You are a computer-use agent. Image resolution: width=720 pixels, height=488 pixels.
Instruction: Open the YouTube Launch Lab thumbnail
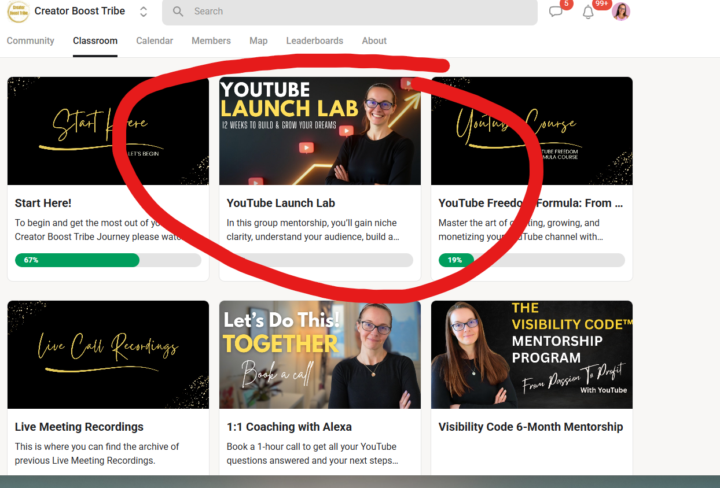[320, 131]
